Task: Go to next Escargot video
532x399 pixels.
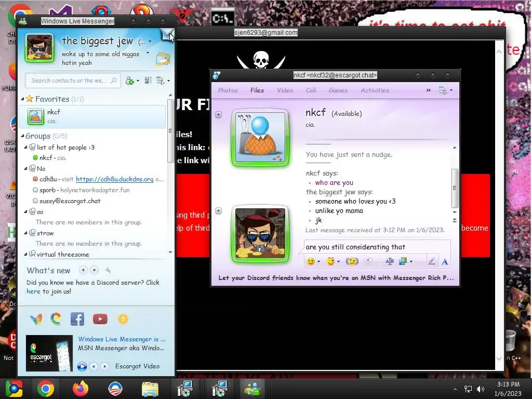Action: 105,366
